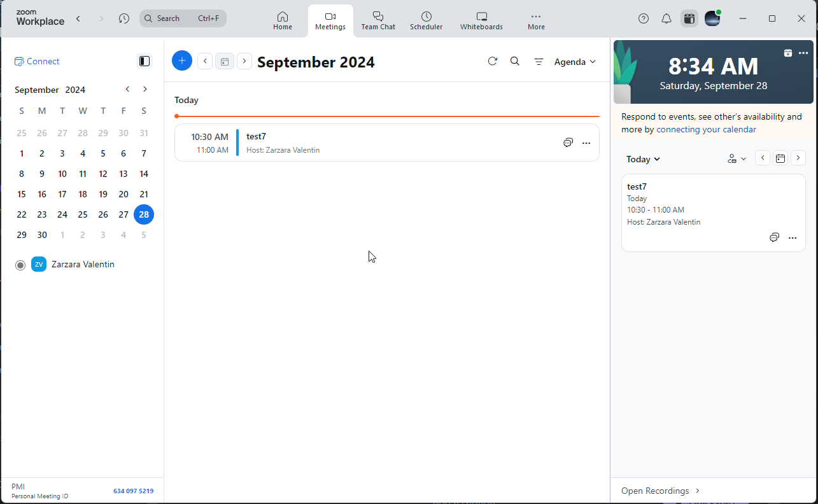This screenshot has height=504, width=818.
Task: Expand the Agenda view dropdown
Action: click(x=575, y=62)
